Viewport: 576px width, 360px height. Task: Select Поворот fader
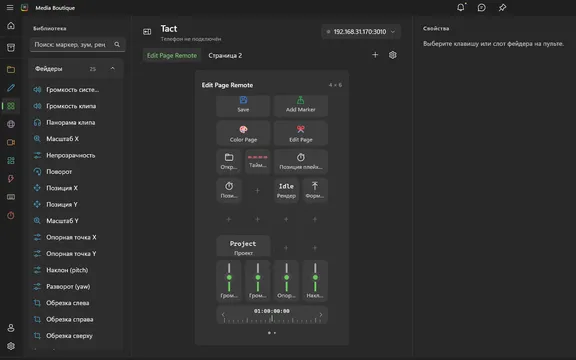pyautogui.click(x=75, y=172)
